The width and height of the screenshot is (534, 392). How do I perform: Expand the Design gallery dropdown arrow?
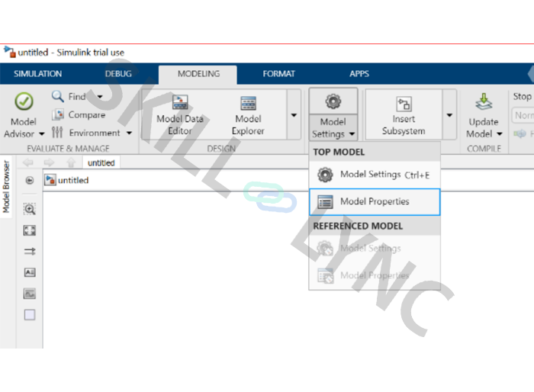pos(294,115)
